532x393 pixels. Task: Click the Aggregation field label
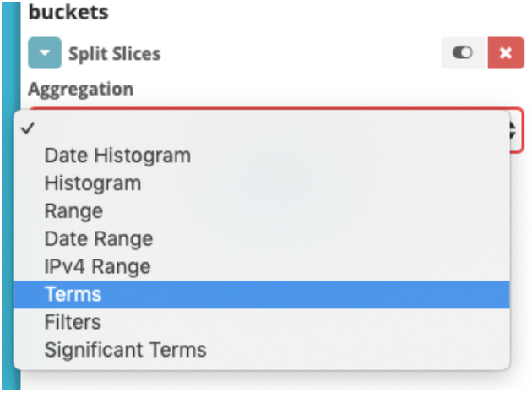[x=80, y=88]
